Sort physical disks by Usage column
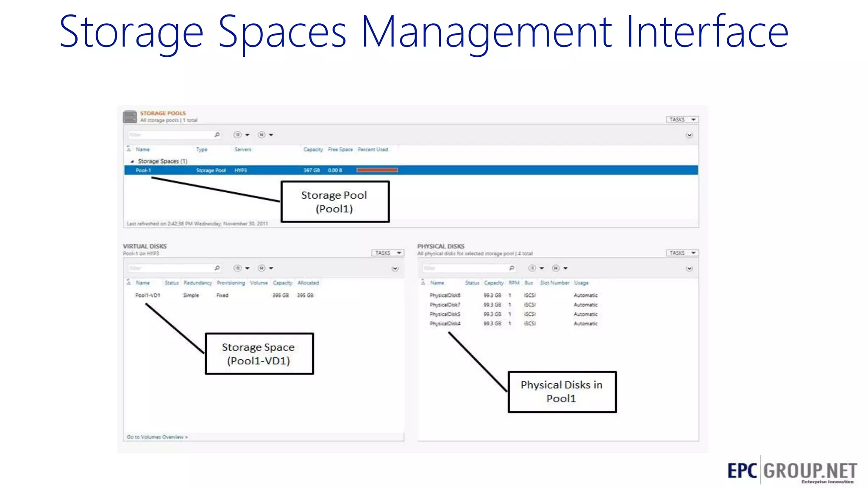This screenshot has width=868, height=488. coord(581,283)
